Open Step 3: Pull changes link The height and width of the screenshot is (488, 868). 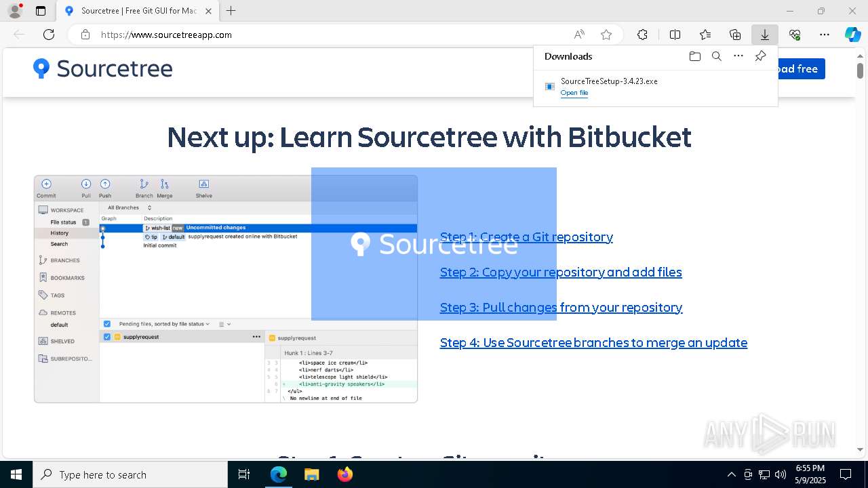click(x=561, y=307)
